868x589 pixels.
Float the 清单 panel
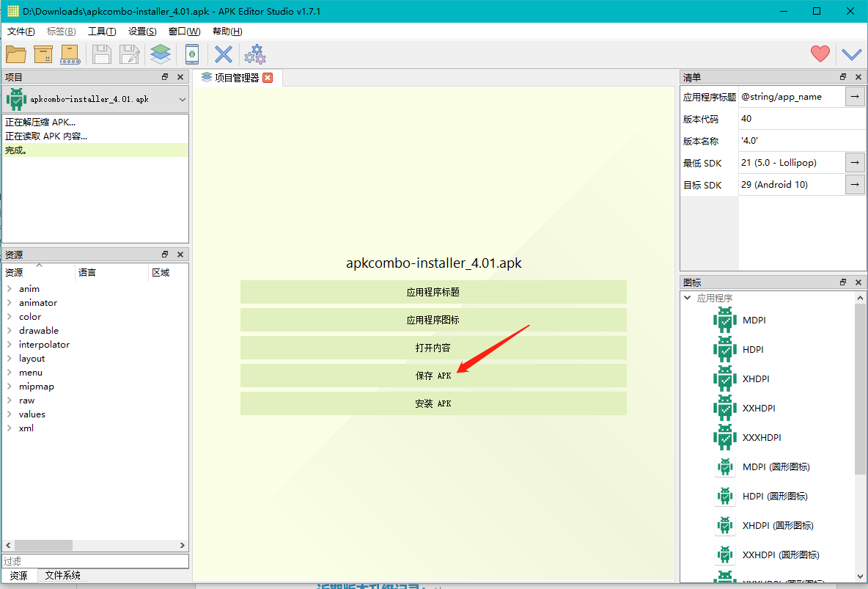(x=843, y=77)
